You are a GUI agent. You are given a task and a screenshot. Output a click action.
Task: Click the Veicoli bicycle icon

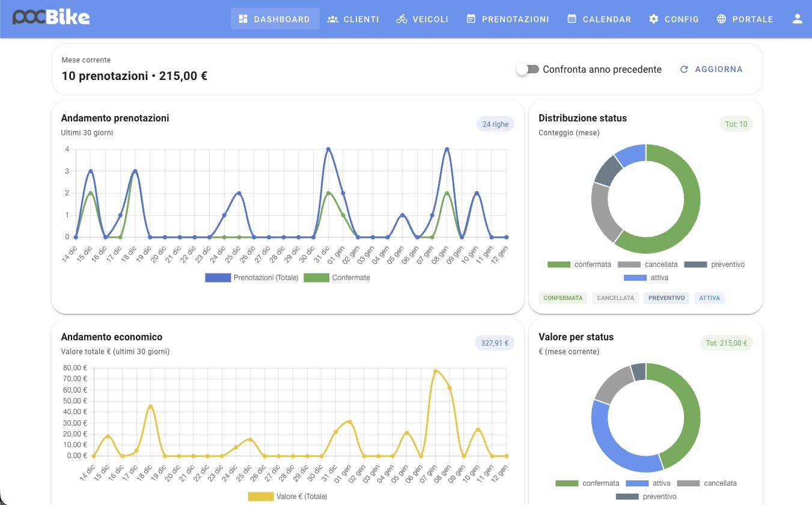click(x=401, y=19)
